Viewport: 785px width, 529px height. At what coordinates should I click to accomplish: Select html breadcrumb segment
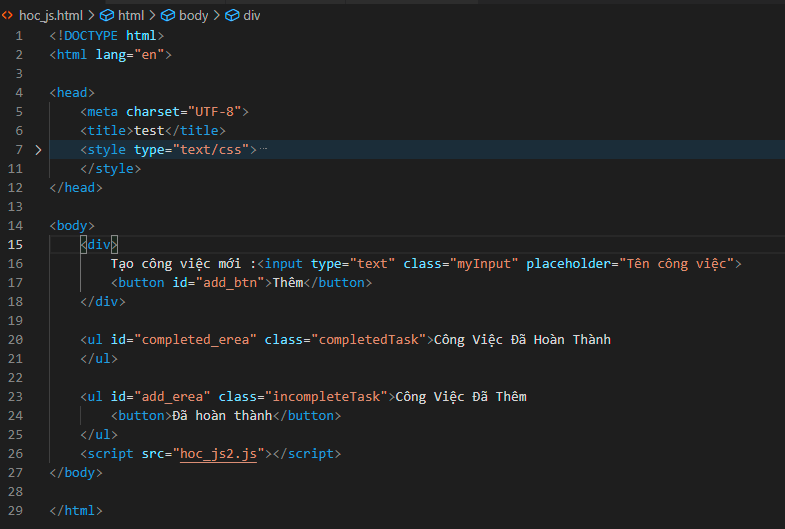[131, 16]
